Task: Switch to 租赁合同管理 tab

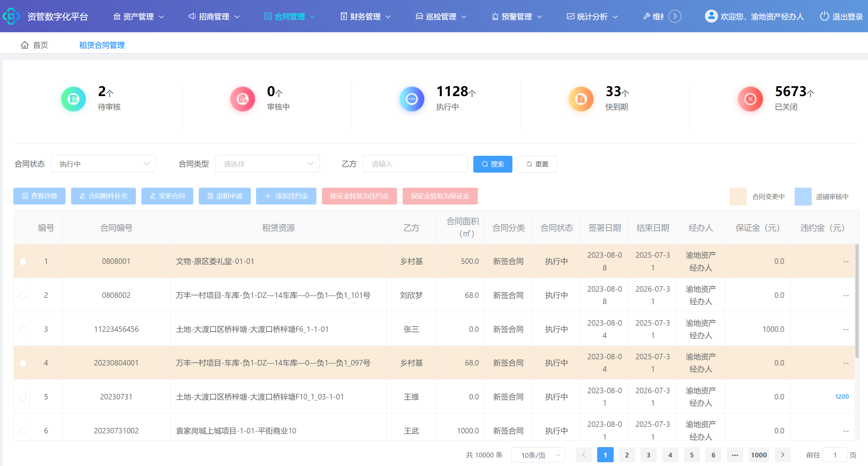Action: (x=102, y=45)
